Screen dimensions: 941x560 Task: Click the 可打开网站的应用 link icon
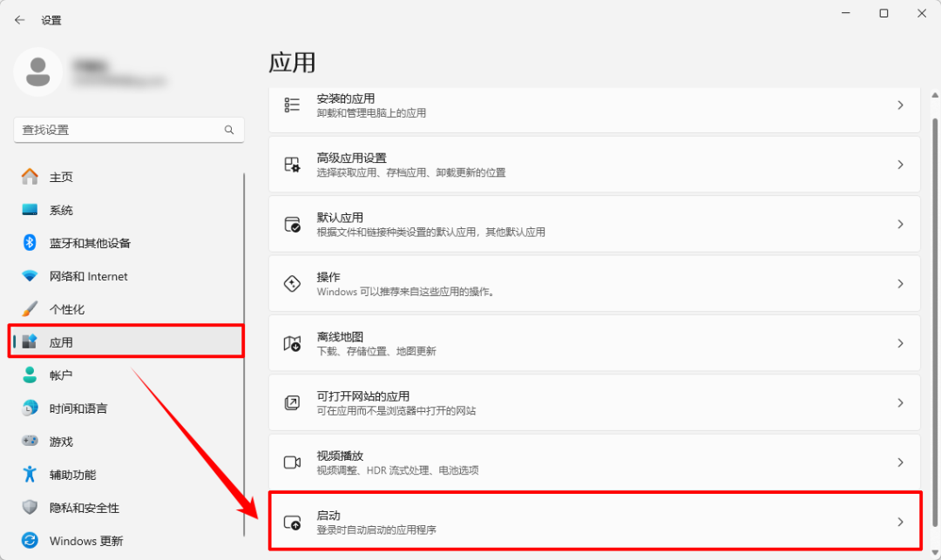click(292, 402)
